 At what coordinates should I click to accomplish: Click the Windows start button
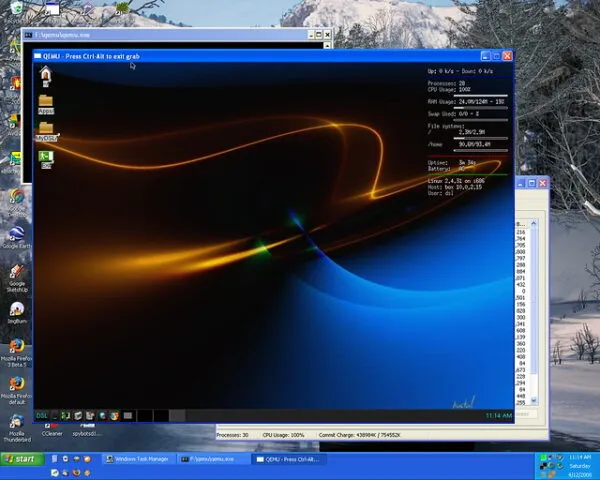[x=23, y=459]
